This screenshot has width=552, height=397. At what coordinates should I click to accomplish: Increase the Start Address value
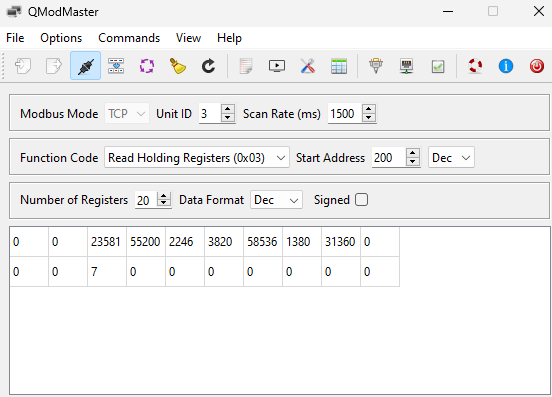[413, 153]
